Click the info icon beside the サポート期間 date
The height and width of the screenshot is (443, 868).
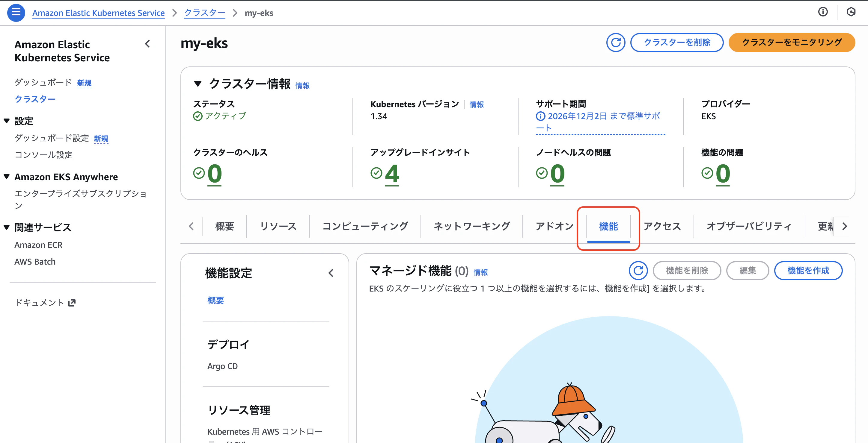[540, 116]
